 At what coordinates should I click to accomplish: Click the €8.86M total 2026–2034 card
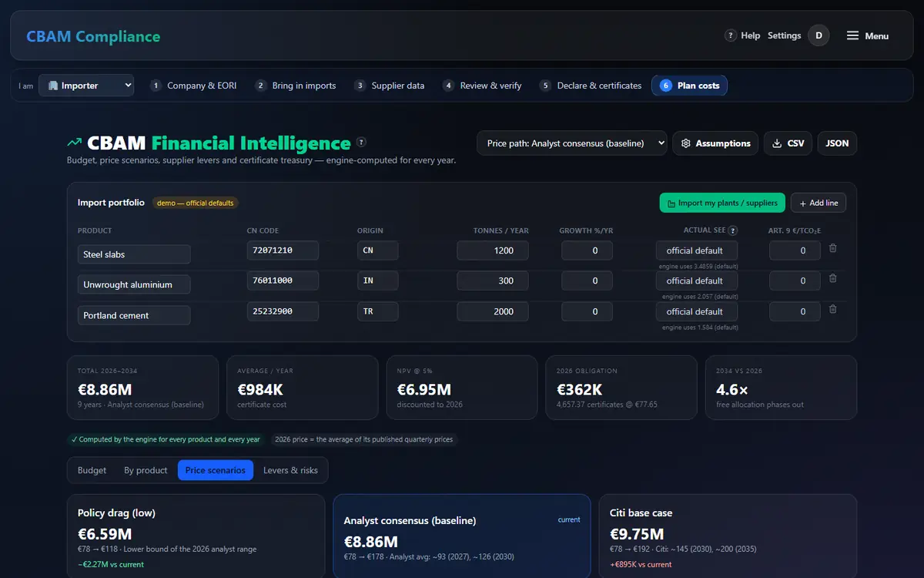(142, 388)
